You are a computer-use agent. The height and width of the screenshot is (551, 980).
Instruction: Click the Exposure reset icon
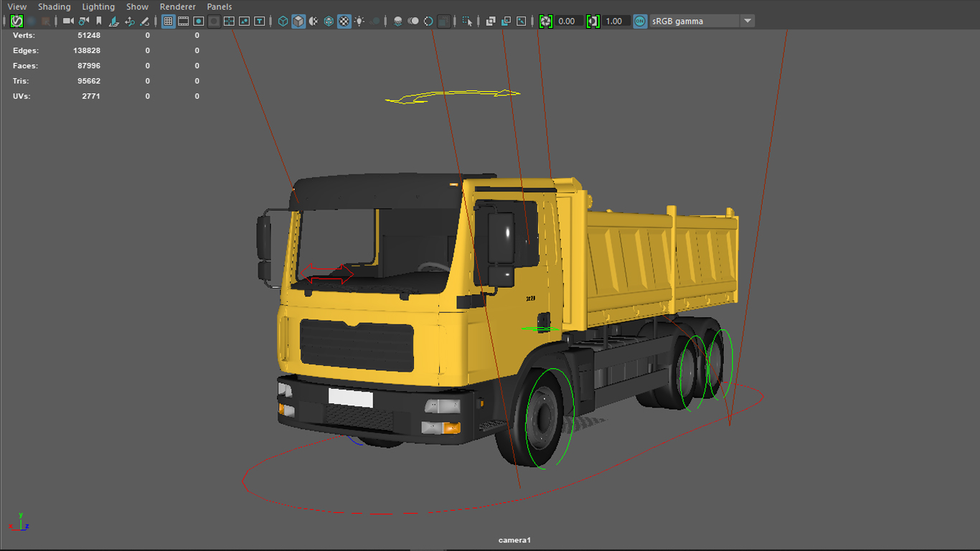[546, 21]
